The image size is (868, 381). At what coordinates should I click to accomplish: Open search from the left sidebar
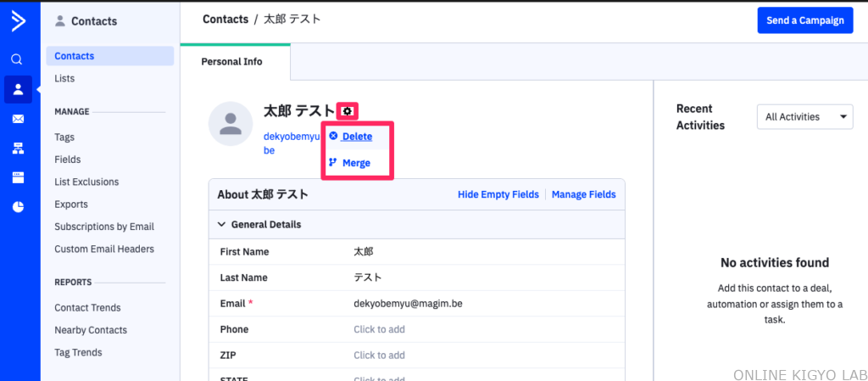coord(18,59)
